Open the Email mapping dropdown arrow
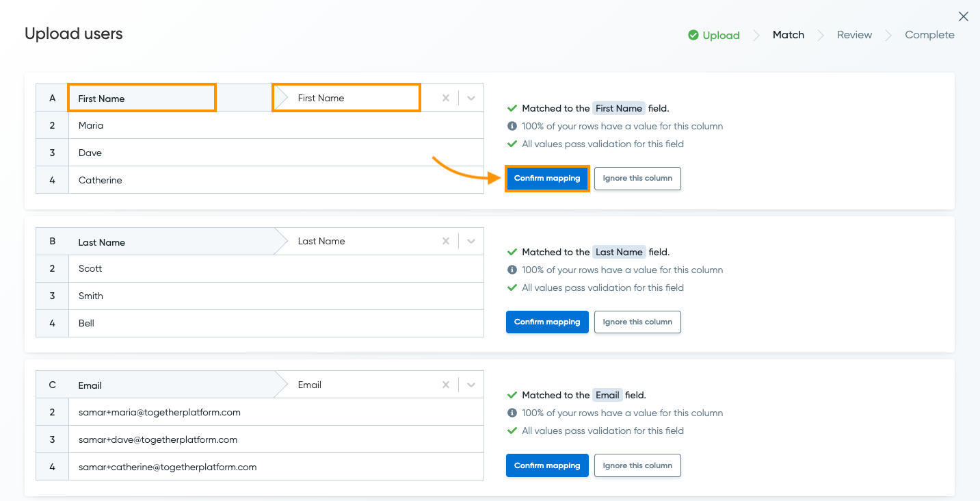The image size is (980, 501). [x=471, y=385]
